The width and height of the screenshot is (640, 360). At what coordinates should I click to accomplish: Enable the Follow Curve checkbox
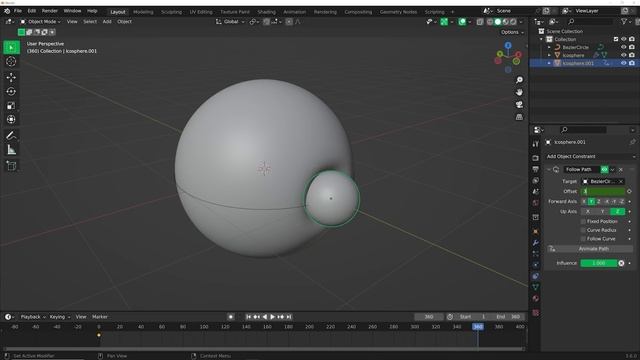pos(583,239)
